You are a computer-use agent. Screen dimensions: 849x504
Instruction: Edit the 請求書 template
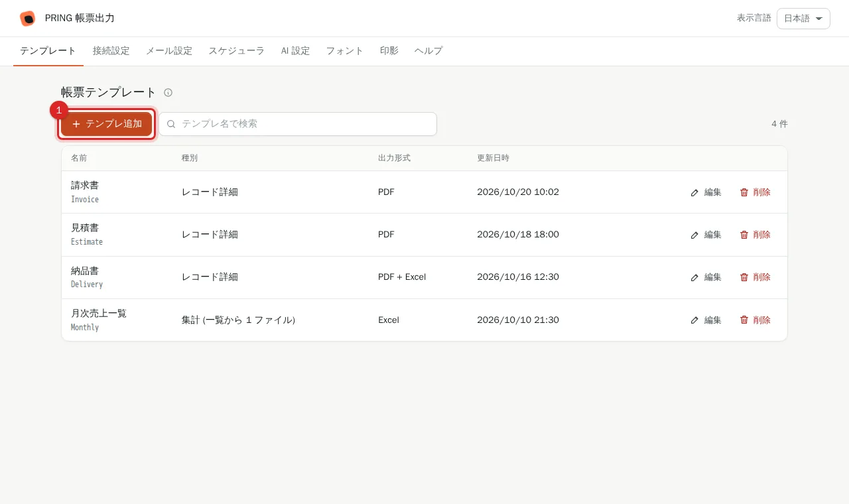pyautogui.click(x=706, y=192)
